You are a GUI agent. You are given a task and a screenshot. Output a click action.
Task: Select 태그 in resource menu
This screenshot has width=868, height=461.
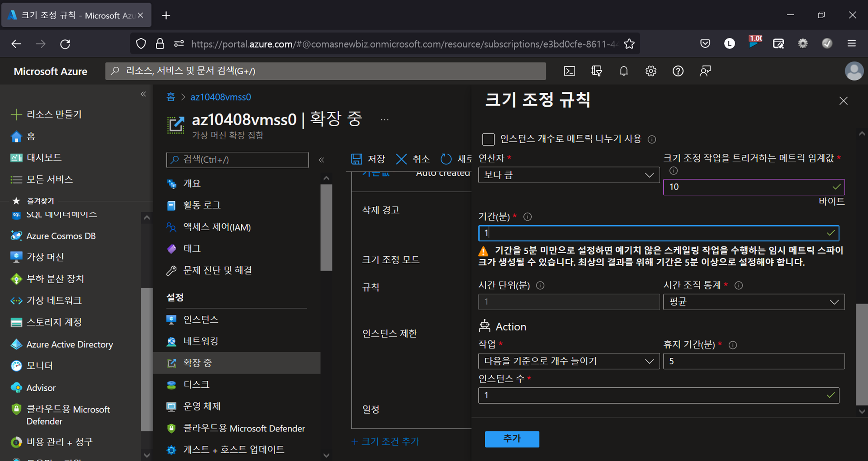[x=184, y=248]
